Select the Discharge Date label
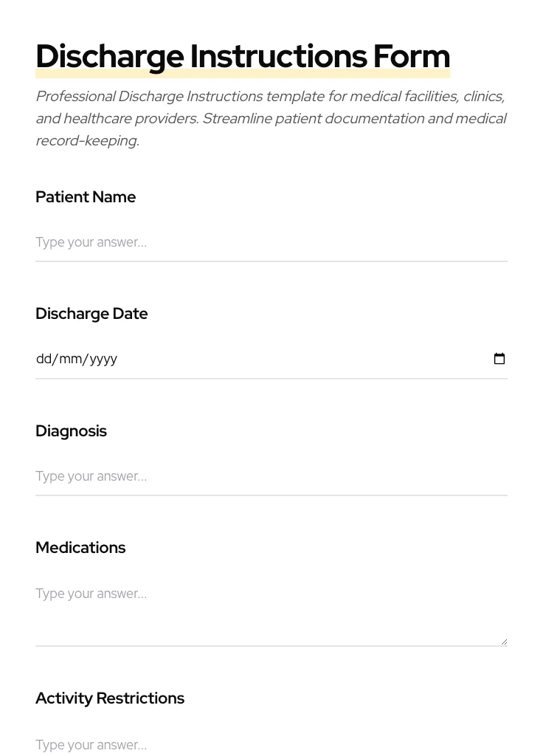The height and width of the screenshot is (756, 543). coord(91,313)
